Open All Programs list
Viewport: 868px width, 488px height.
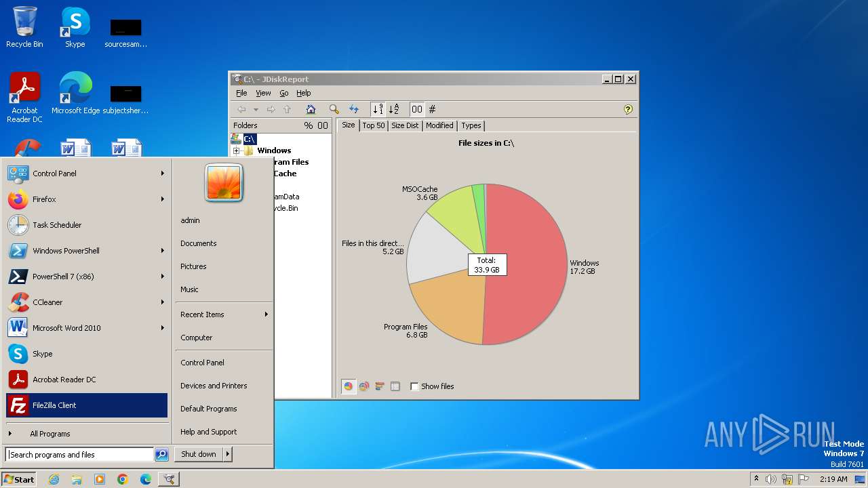click(86, 434)
